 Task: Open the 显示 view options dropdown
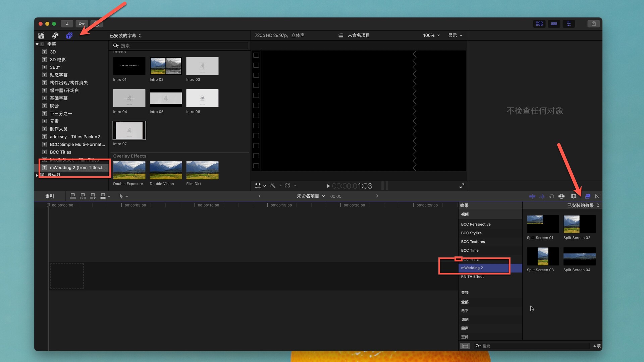coord(455,35)
